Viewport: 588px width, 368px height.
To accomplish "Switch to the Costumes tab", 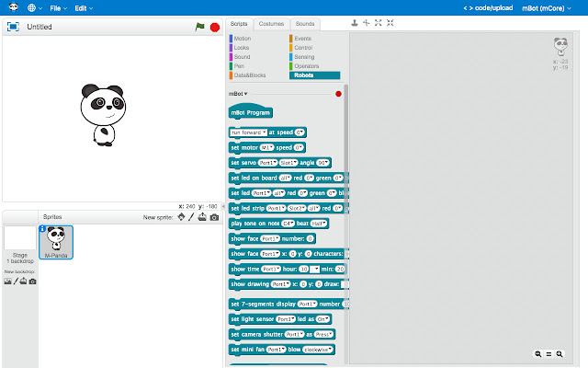I will 271,24.
